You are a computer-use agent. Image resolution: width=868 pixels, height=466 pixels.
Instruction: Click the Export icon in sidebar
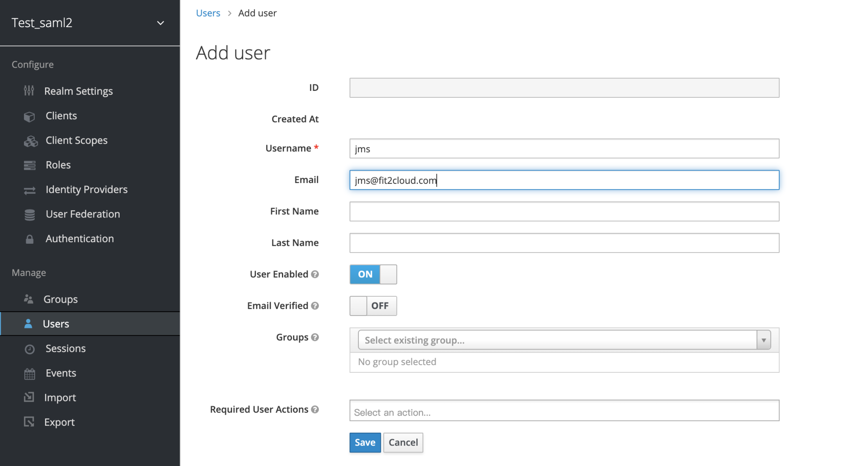[29, 422]
